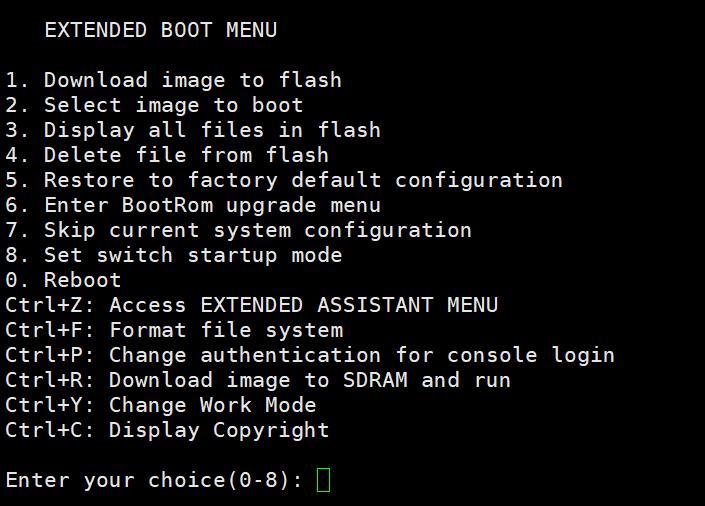Place focus on the green input cursor
The image size is (705, 506).
coord(323,480)
